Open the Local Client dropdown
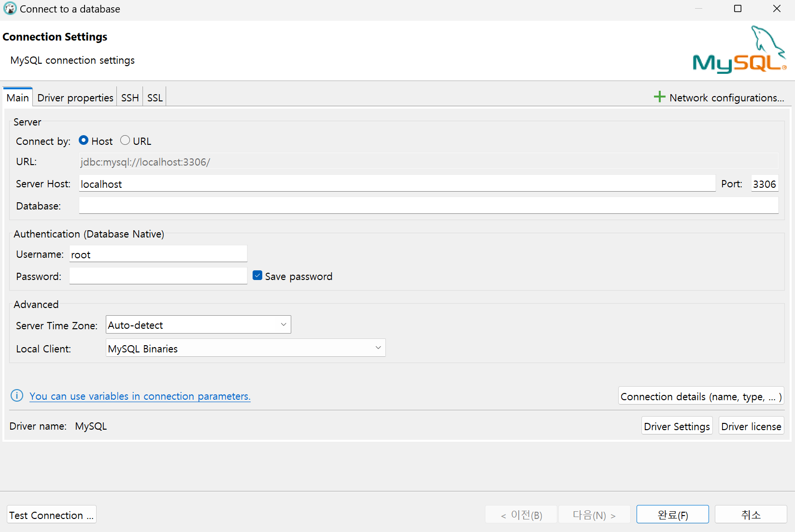Screen dimensions: 795x532 pos(378,348)
